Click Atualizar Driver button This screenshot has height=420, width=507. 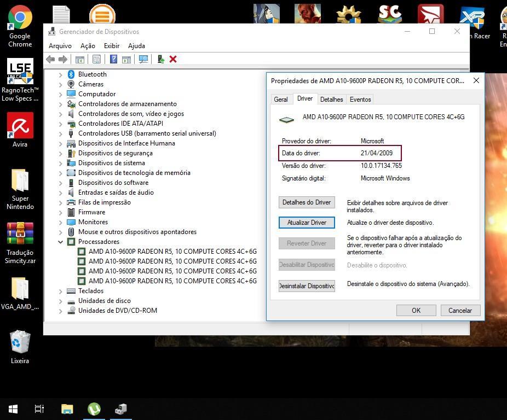307,223
